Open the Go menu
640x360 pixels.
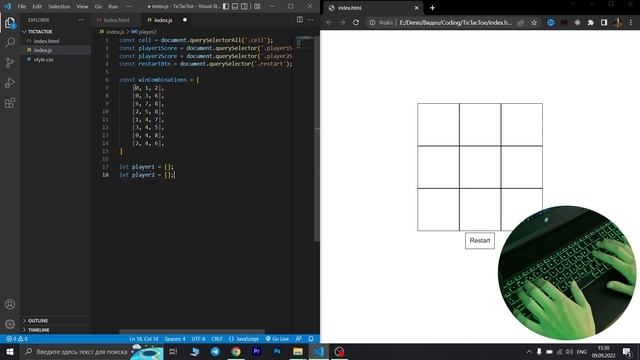[x=98, y=7]
